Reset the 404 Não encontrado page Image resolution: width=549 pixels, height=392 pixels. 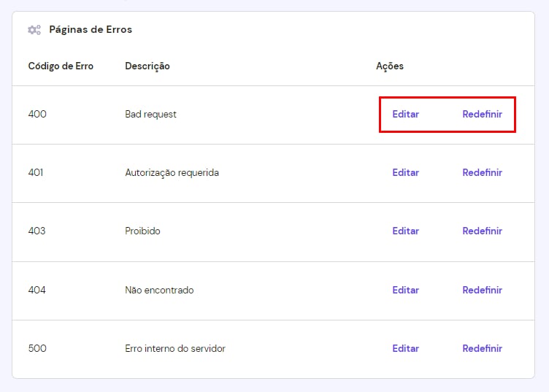pos(482,290)
